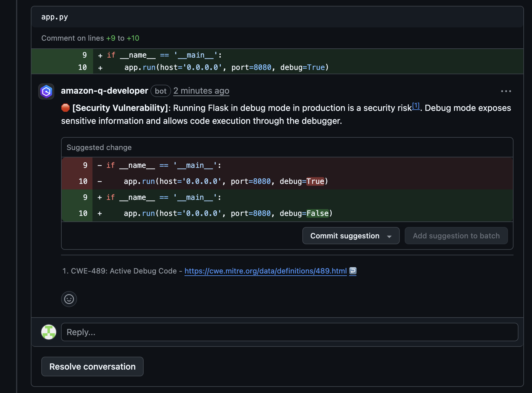Open the CWE-489 mitre.org link
Screen dimensions: 532x393
(x=265, y=271)
